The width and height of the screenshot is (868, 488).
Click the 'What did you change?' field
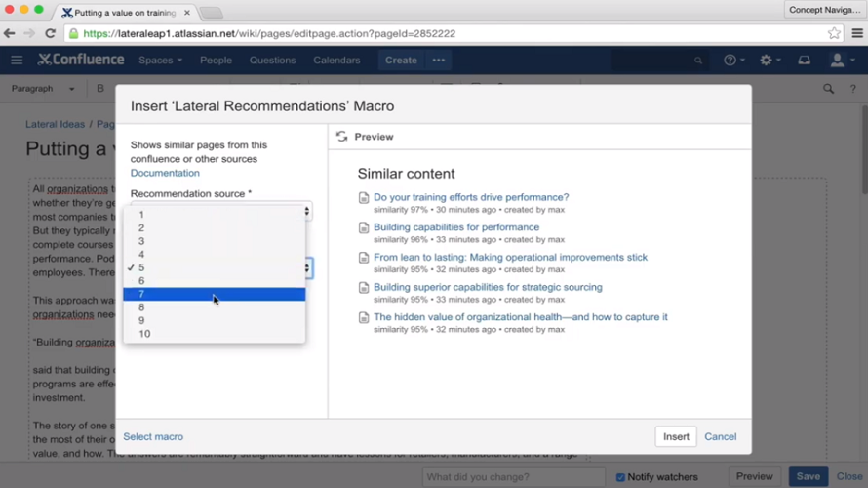click(x=514, y=477)
